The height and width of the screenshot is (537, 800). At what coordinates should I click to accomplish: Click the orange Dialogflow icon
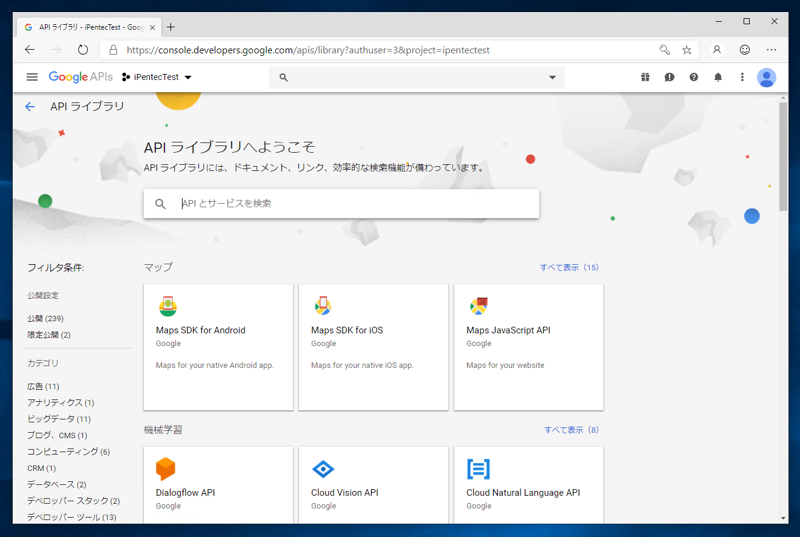pos(165,469)
